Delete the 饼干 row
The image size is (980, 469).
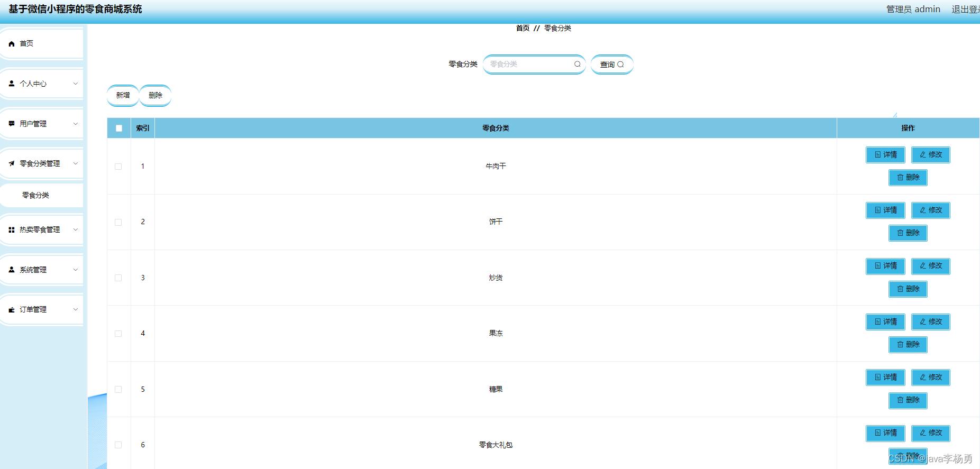tap(908, 233)
